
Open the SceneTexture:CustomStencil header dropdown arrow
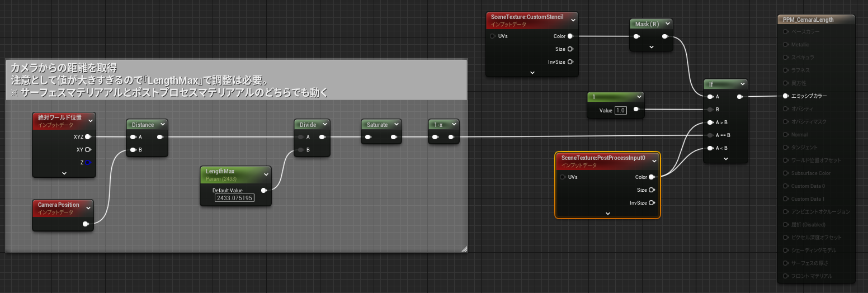(x=573, y=21)
